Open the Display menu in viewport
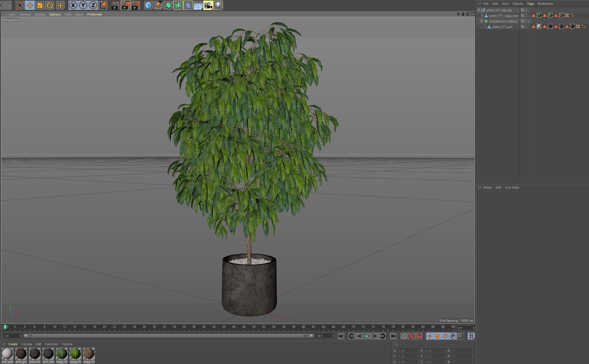This screenshot has width=589, height=364. click(40, 14)
